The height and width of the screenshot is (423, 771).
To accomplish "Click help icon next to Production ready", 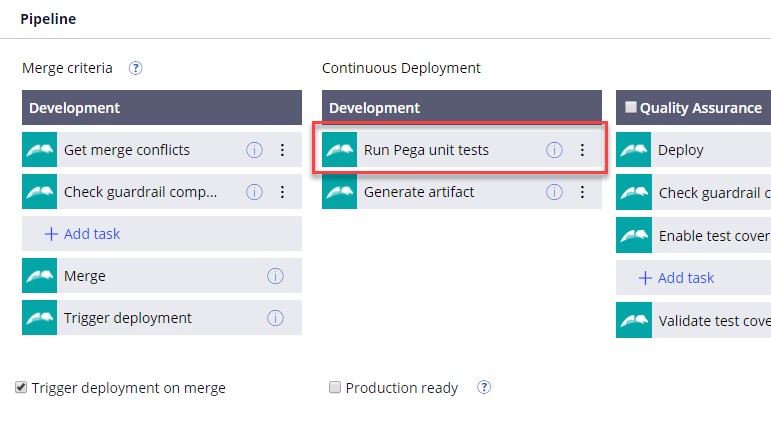I will [x=484, y=388].
